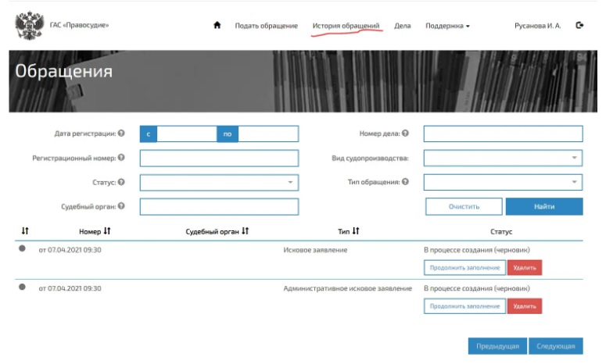Click the Очистить button
Screen dimensions: 606x364
[464, 206]
